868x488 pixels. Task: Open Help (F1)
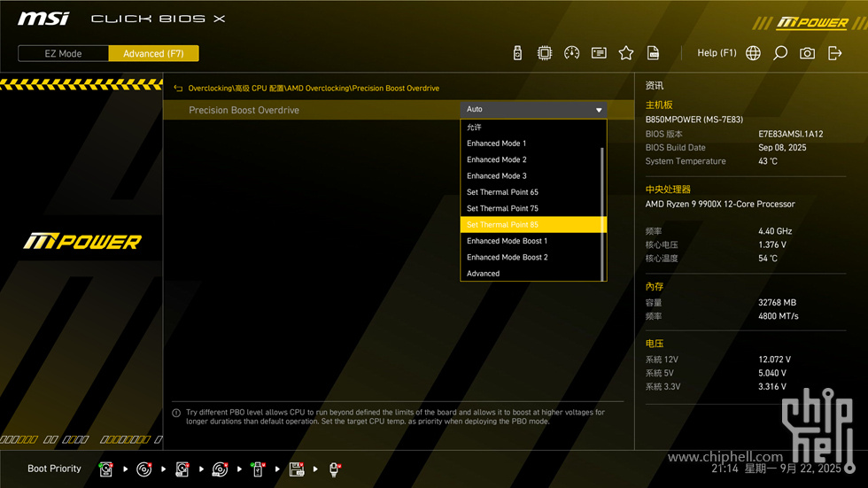point(717,53)
